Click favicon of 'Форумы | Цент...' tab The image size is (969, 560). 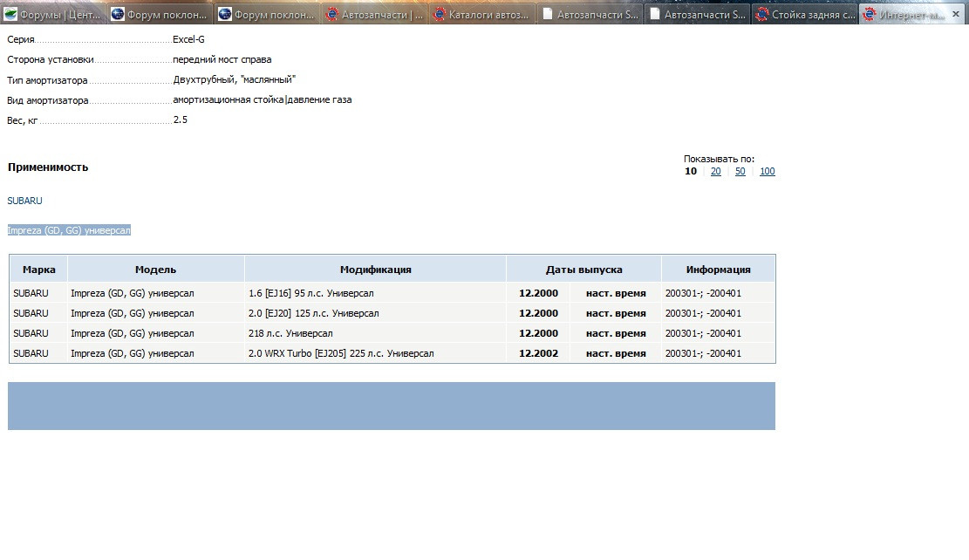(10, 14)
